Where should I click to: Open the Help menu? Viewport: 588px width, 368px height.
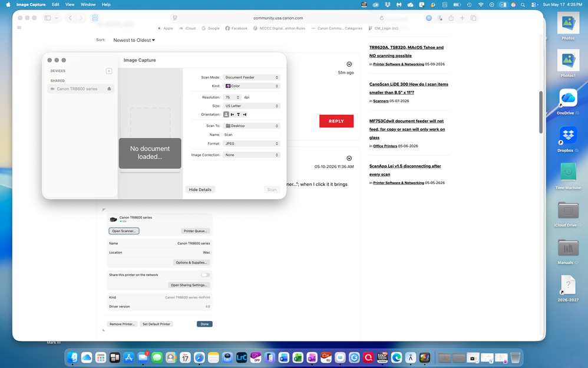pos(106,5)
